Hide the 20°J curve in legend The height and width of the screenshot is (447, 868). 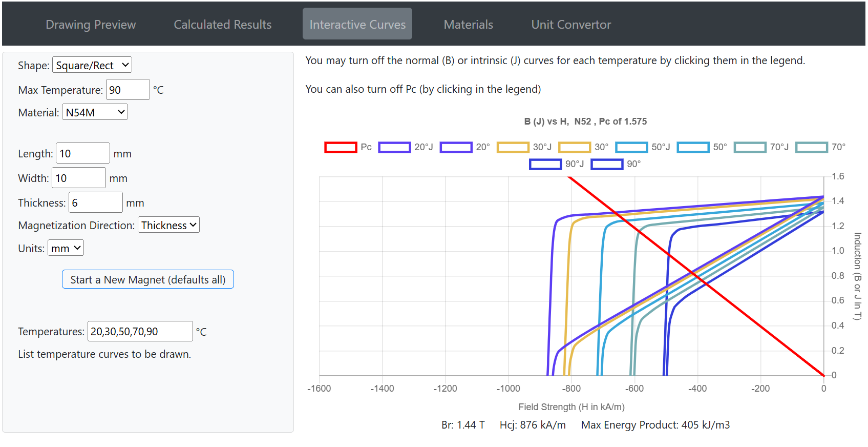tap(394, 148)
